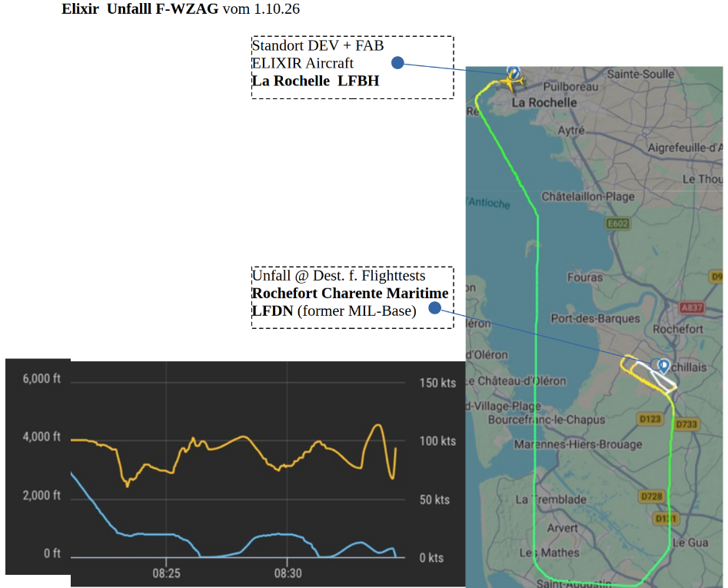The image size is (728, 588).
Task: Select the "Les Mathes" map label
Action: pyautogui.click(x=549, y=553)
